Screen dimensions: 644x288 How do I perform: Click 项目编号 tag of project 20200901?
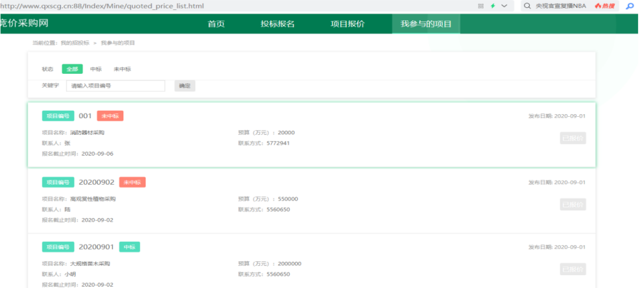(x=58, y=247)
